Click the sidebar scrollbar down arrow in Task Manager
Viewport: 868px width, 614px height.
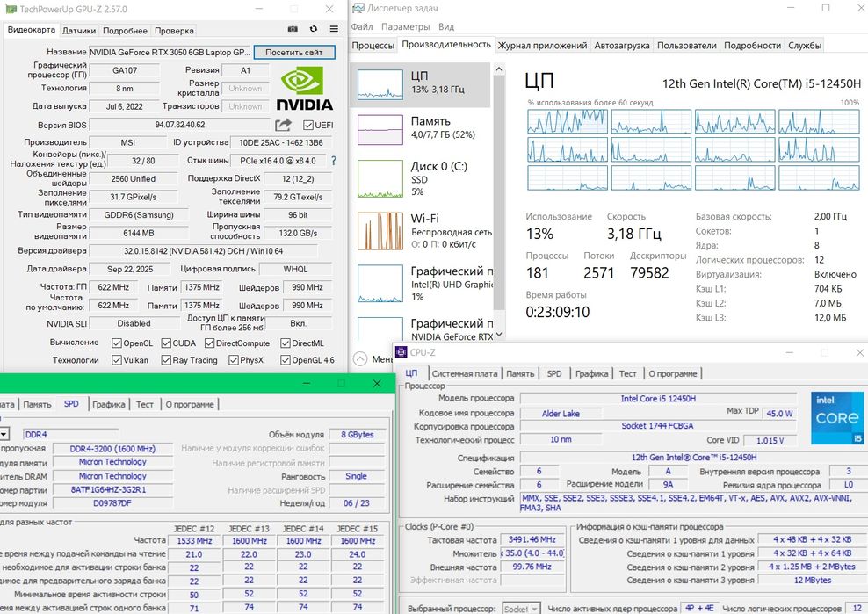(x=499, y=335)
